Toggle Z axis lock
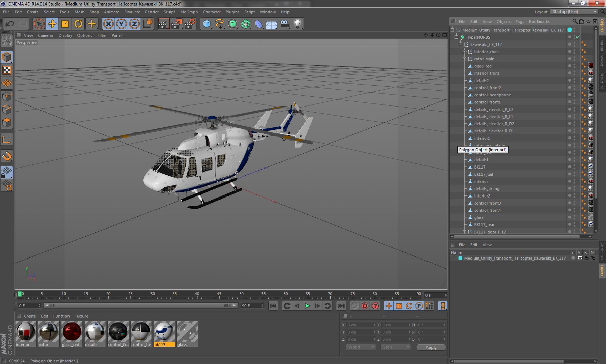This screenshot has width=606, height=364. 134,24
